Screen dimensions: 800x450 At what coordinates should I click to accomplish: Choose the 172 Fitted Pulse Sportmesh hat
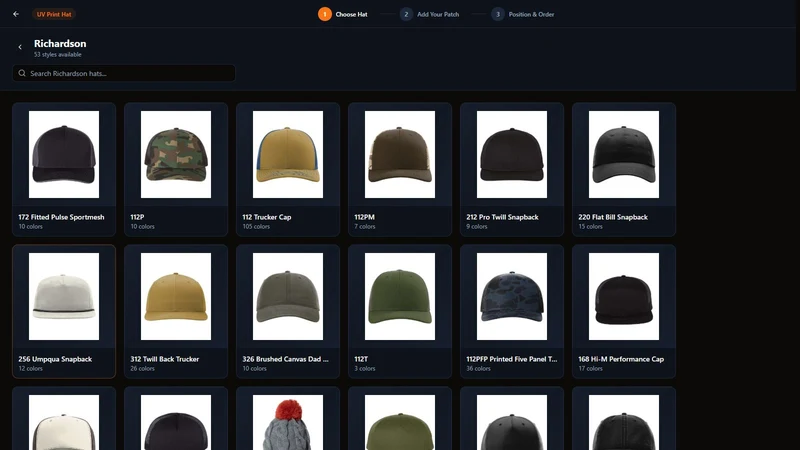click(64, 169)
